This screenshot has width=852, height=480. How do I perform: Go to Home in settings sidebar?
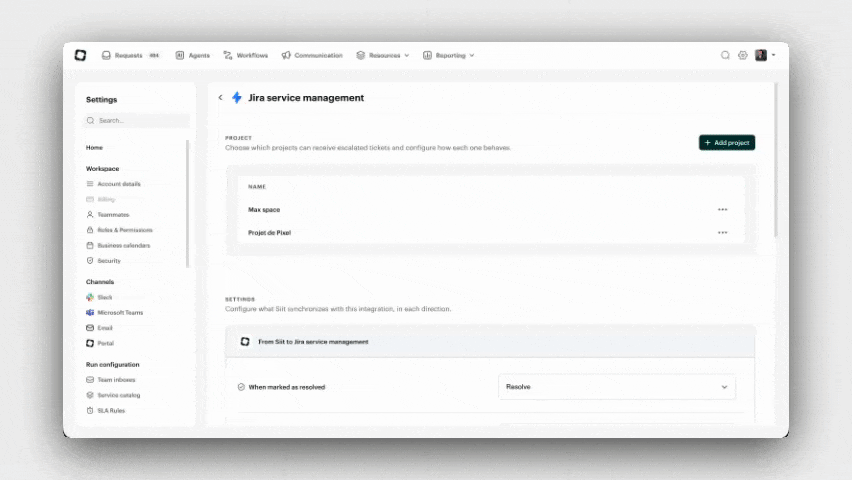95,147
